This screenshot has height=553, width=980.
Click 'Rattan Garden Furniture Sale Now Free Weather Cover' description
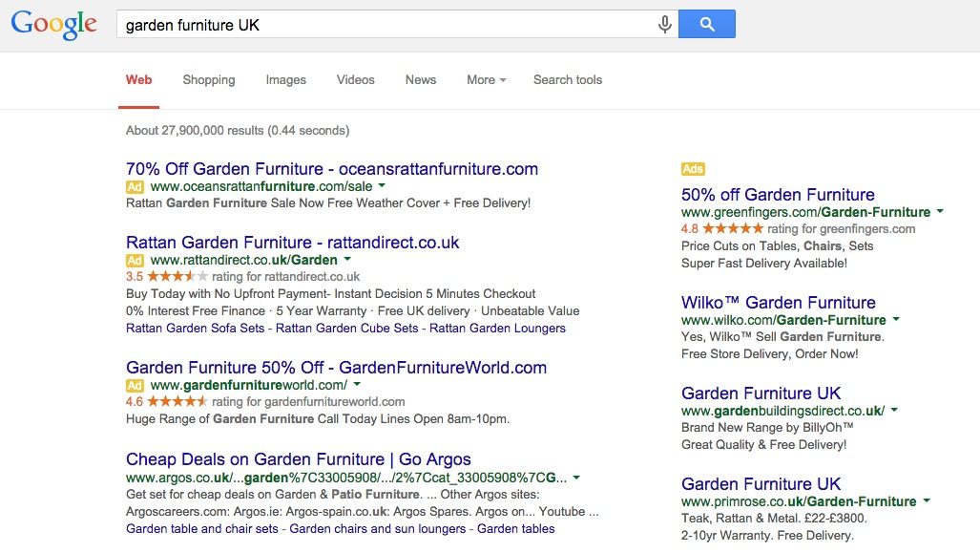coord(328,203)
